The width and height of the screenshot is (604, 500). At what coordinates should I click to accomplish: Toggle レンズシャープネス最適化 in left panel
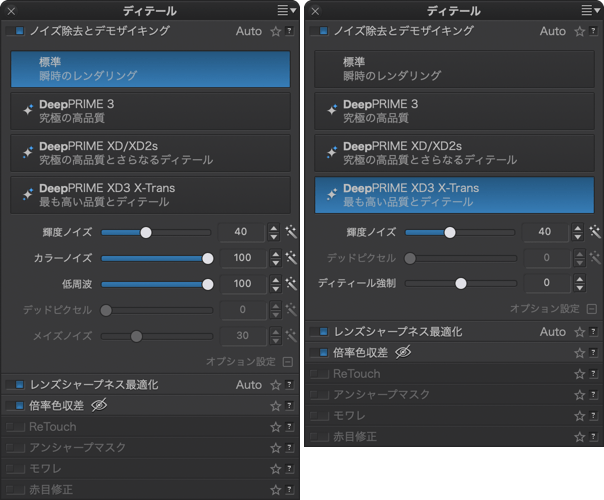click(15, 384)
